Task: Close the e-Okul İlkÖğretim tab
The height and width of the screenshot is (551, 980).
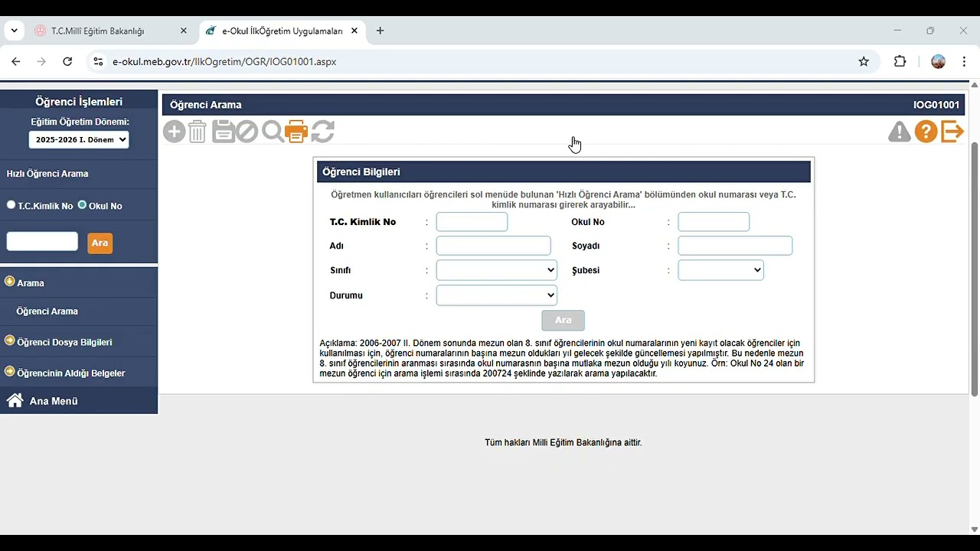Action: (x=354, y=31)
